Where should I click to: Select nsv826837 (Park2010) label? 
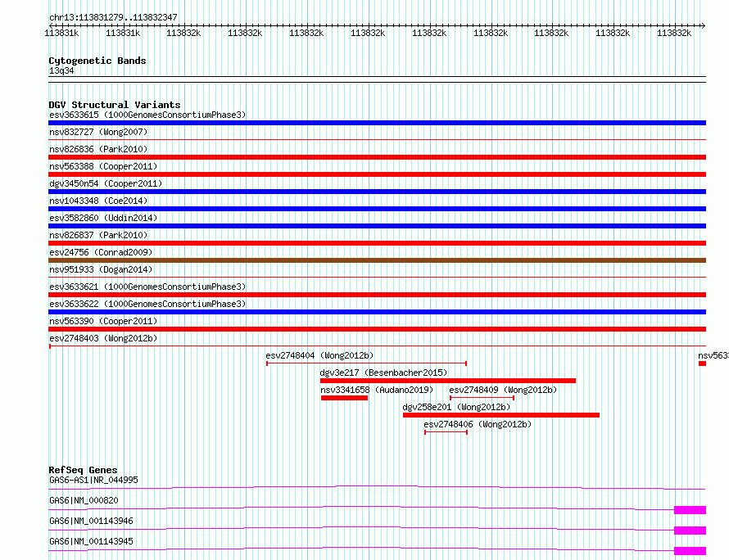(x=98, y=235)
